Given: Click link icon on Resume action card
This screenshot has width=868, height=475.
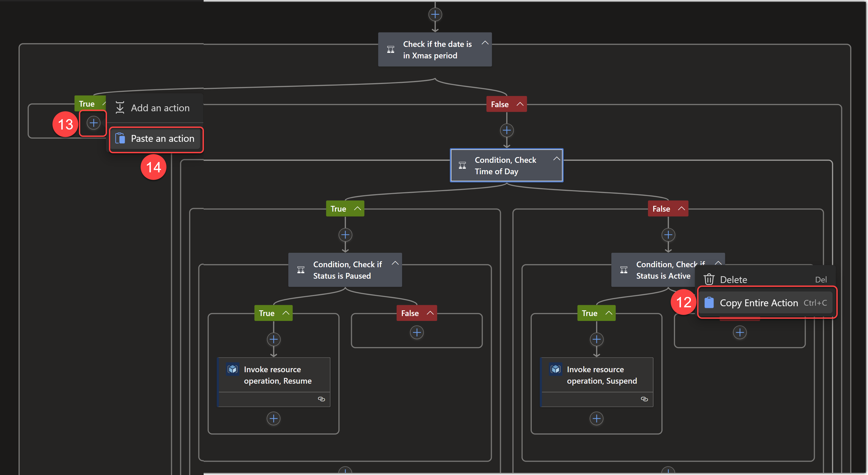Looking at the screenshot, I should click(321, 399).
